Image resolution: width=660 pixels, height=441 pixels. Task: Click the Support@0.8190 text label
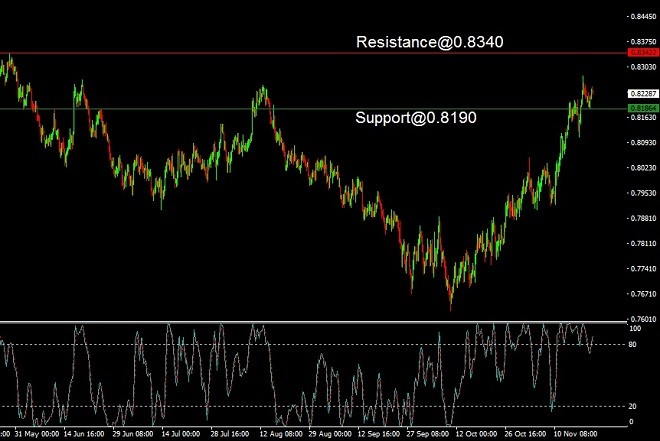click(415, 117)
